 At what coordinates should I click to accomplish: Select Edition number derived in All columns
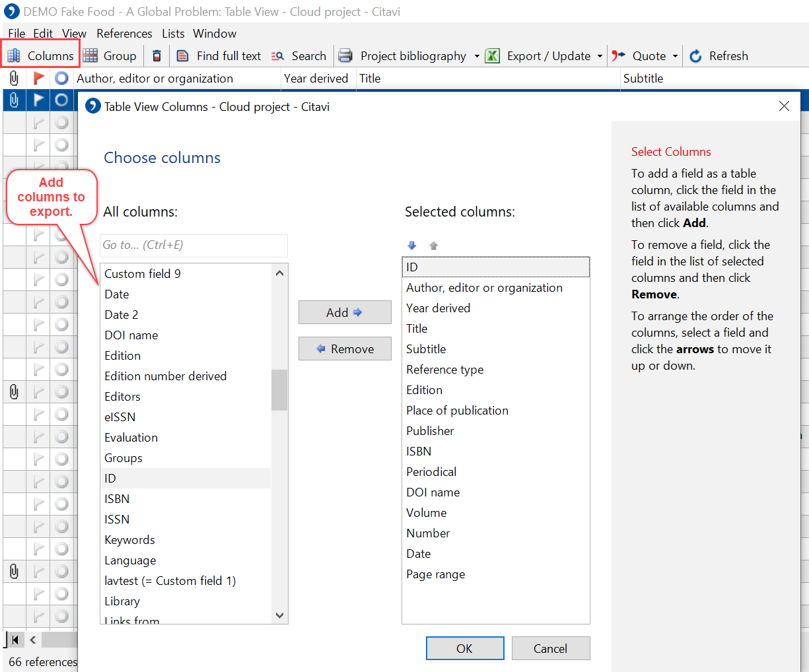(186, 376)
